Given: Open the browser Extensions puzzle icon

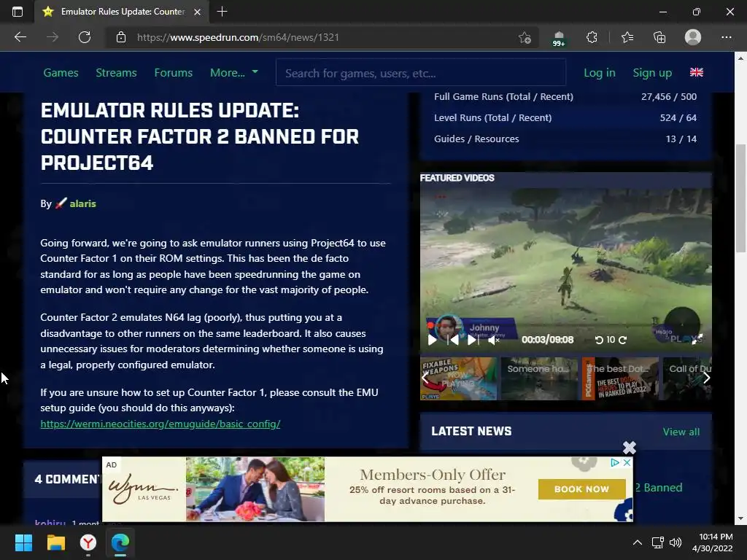Looking at the screenshot, I should click(x=592, y=37).
